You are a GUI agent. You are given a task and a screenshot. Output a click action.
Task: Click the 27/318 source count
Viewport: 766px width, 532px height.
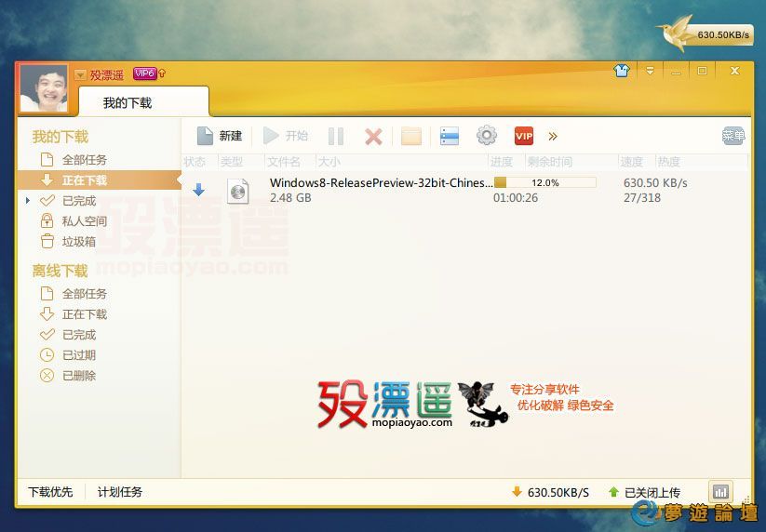(642, 198)
